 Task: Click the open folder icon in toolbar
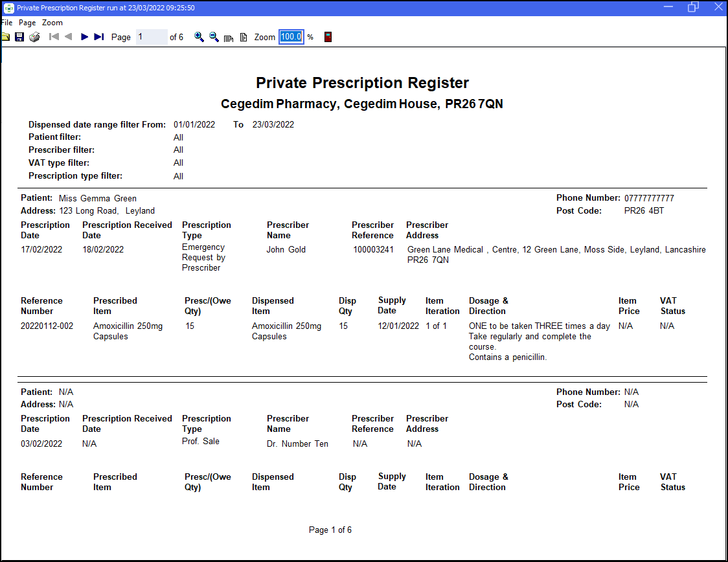(x=5, y=37)
